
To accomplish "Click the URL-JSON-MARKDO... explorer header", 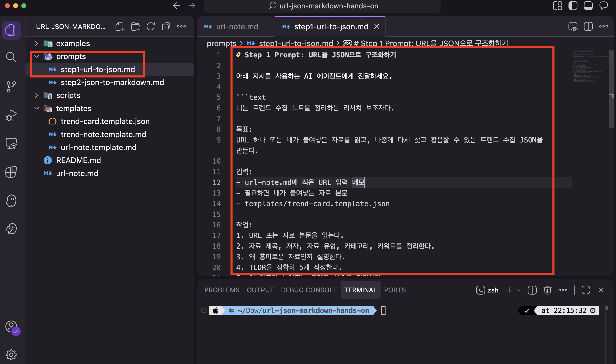I will click(x=71, y=26).
